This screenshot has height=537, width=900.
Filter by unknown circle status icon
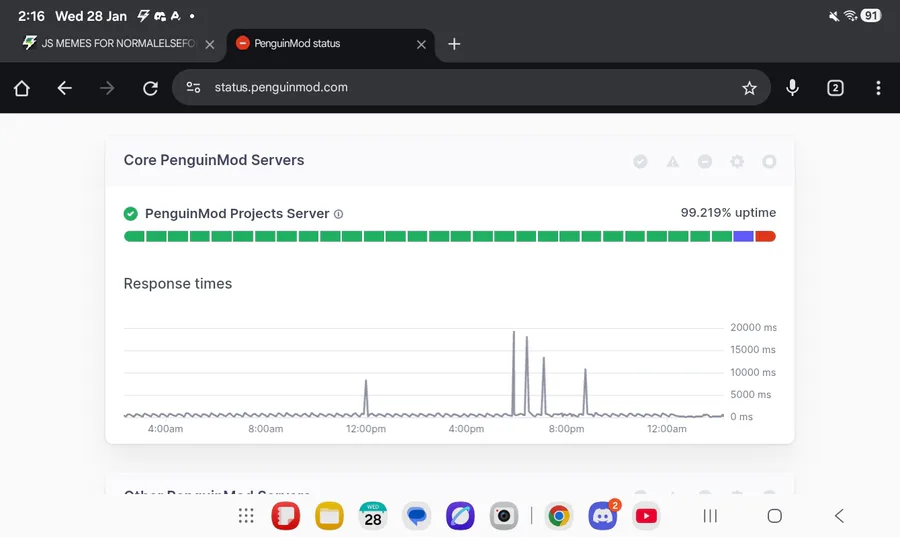click(x=769, y=162)
